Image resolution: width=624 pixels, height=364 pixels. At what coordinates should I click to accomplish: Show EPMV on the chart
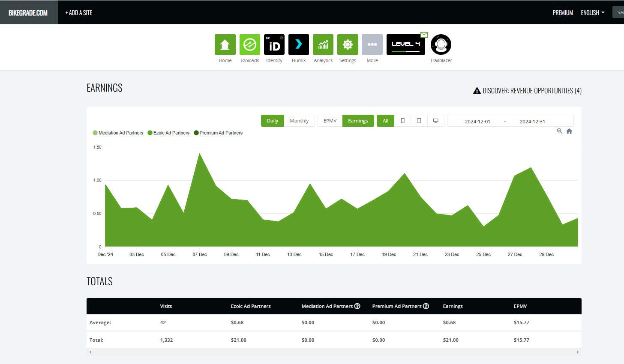coord(330,121)
